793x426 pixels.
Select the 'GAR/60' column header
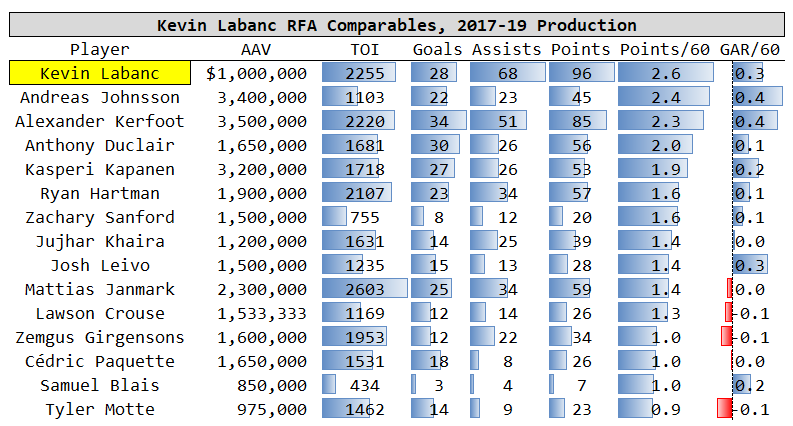[x=750, y=50]
